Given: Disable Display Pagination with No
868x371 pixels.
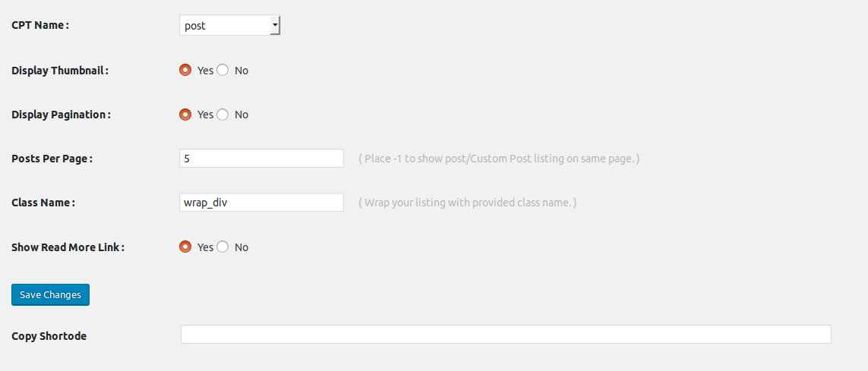Looking at the screenshot, I should [x=223, y=115].
